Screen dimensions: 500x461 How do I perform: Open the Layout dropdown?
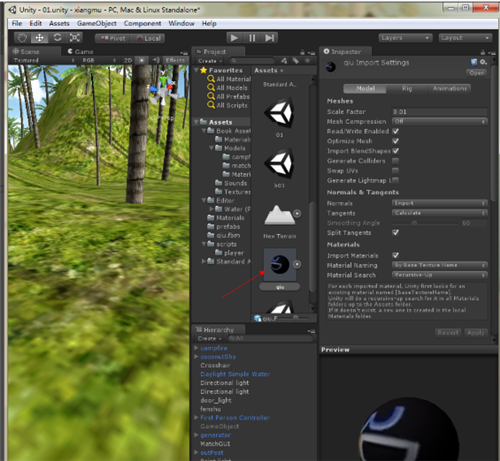coord(465,38)
